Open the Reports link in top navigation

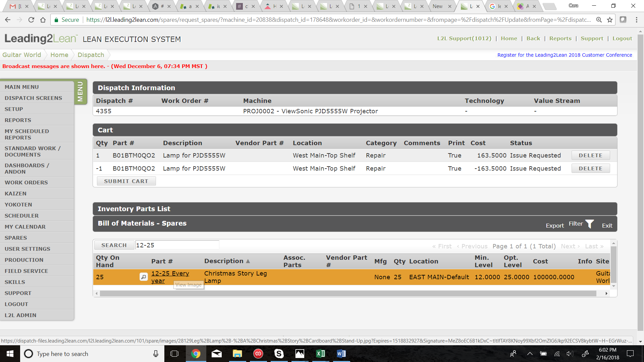coord(560,39)
